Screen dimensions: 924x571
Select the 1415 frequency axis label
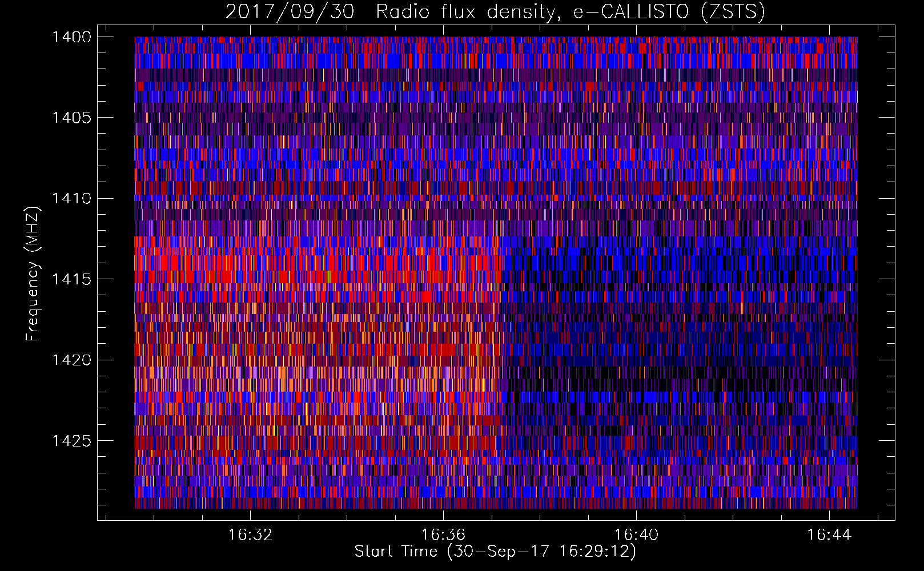tap(71, 279)
